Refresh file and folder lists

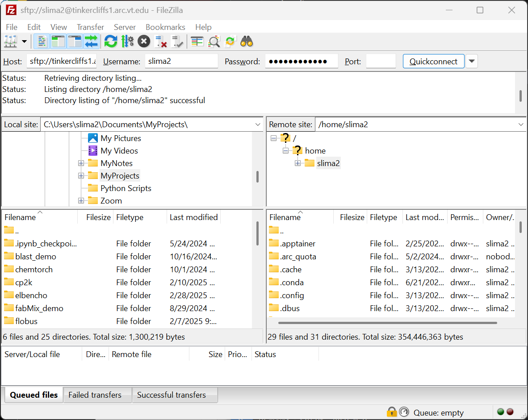coord(111,42)
